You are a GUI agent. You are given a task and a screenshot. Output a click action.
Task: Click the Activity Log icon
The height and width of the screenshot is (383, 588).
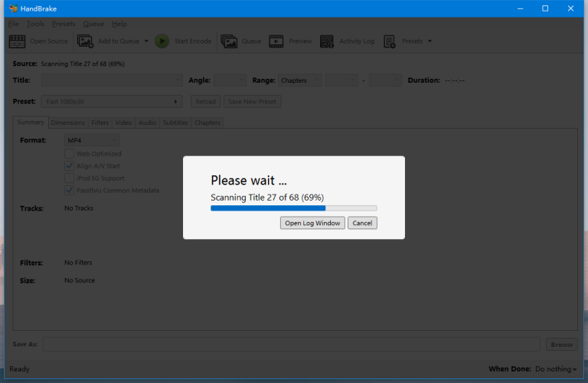coord(327,41)
